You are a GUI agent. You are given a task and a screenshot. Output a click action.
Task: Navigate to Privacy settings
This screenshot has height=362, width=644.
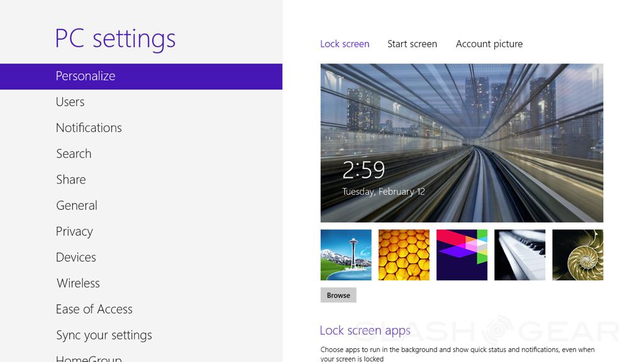pyautogui.click(x=74, y=231)
